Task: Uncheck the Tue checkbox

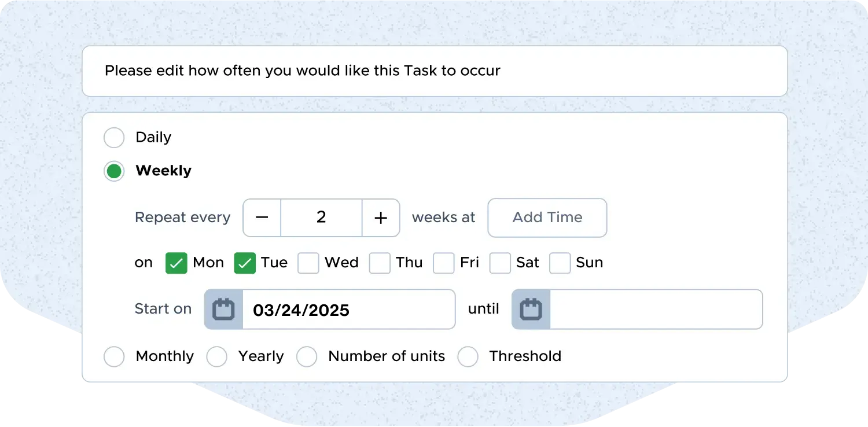Action: (245, 263)
